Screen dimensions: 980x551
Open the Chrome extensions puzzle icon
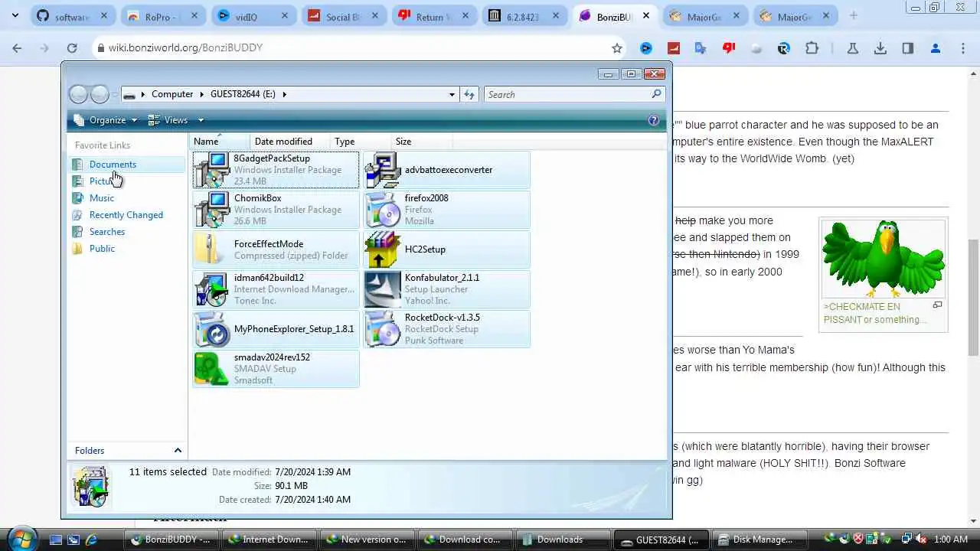point(812,47)
